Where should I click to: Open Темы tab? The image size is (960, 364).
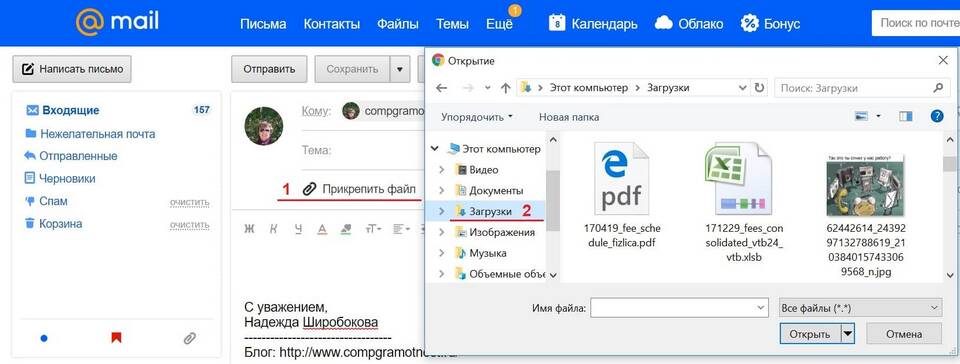[x=452, y=24]
